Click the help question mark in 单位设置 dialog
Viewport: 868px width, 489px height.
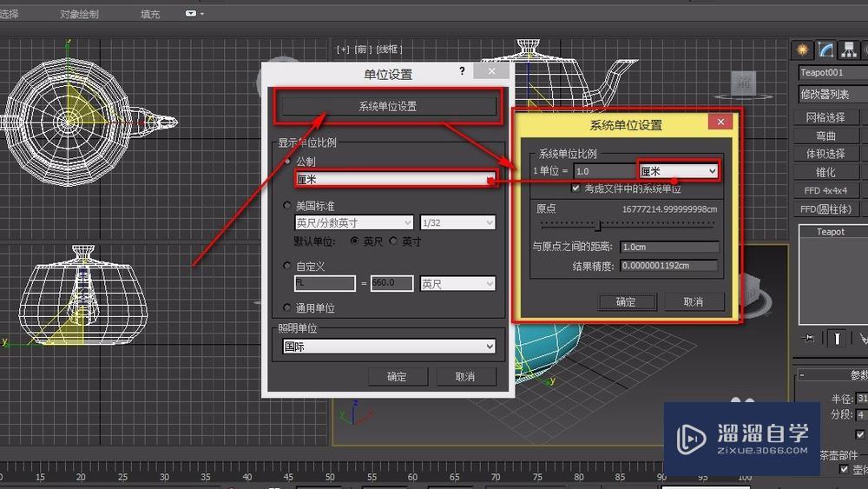click(462, 71)
